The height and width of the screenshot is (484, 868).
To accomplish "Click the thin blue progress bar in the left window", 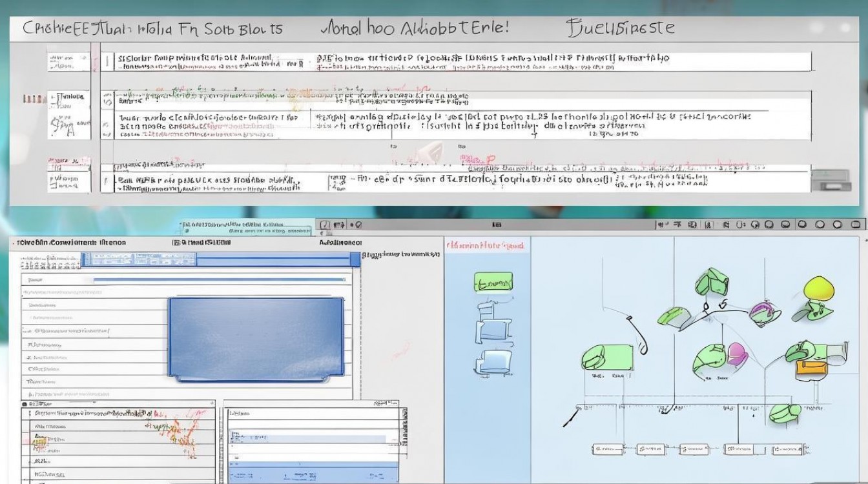I will (x=220, y=280).
